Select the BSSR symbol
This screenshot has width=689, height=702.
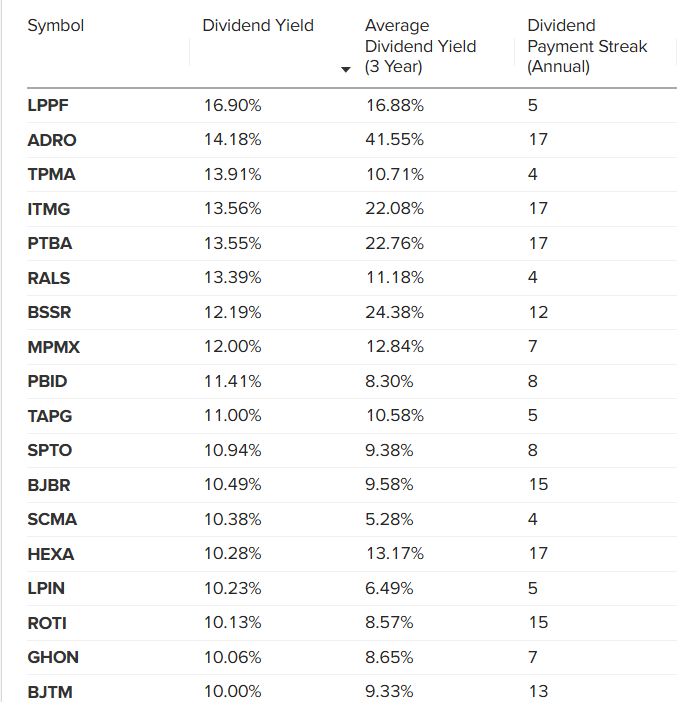(x=50, y=312)
